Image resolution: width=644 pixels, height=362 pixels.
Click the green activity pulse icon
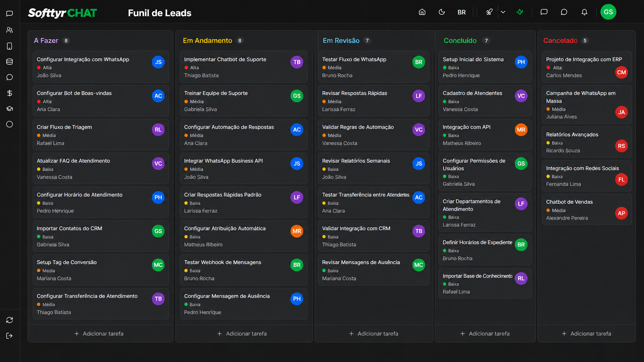(x=520, y=12)
